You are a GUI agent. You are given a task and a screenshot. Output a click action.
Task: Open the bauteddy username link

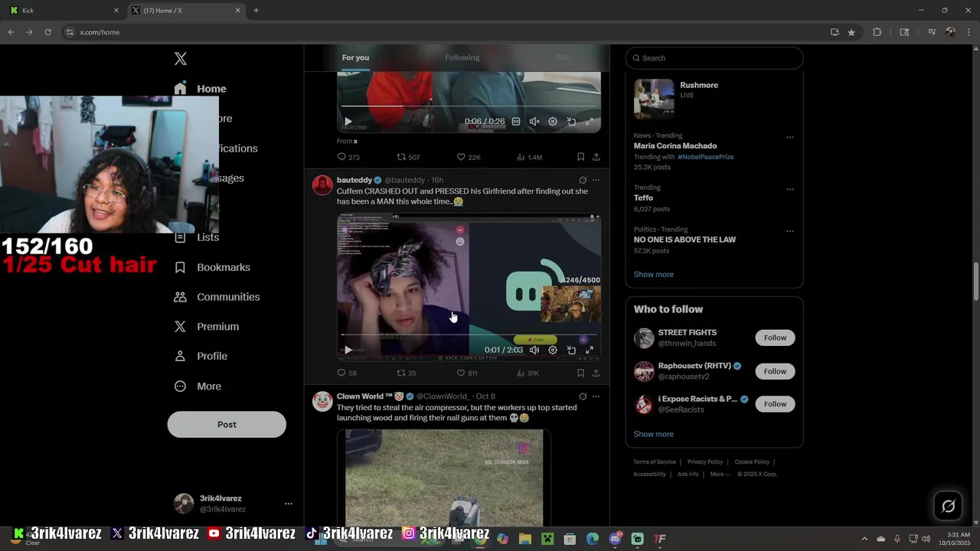point(354,180)
